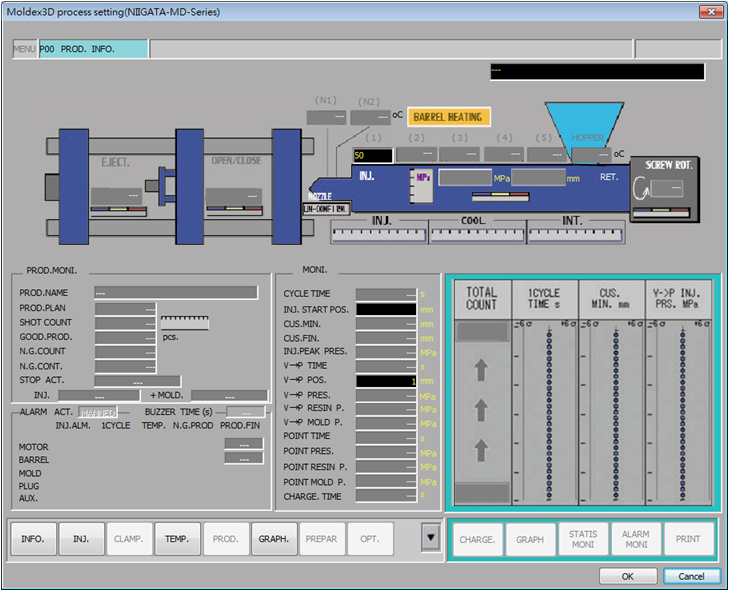Click the OPEN/CLOSE value field

tap(233, 196)
